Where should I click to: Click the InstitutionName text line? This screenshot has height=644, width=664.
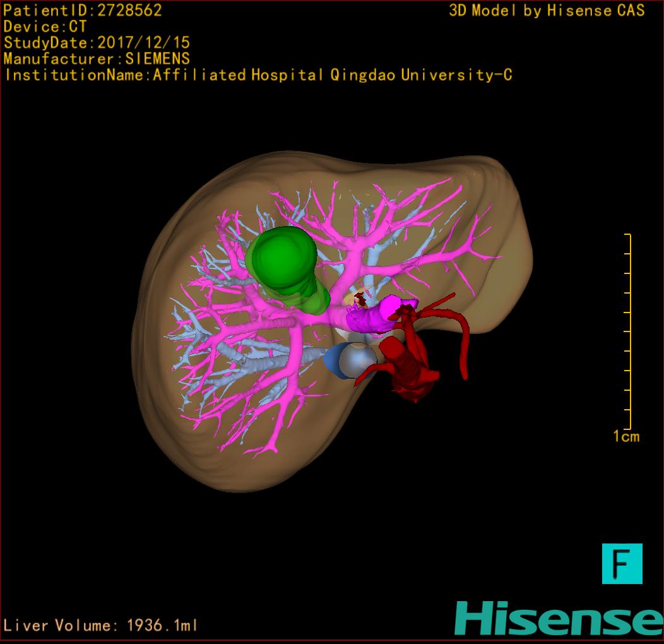click(x=258, y=75)
